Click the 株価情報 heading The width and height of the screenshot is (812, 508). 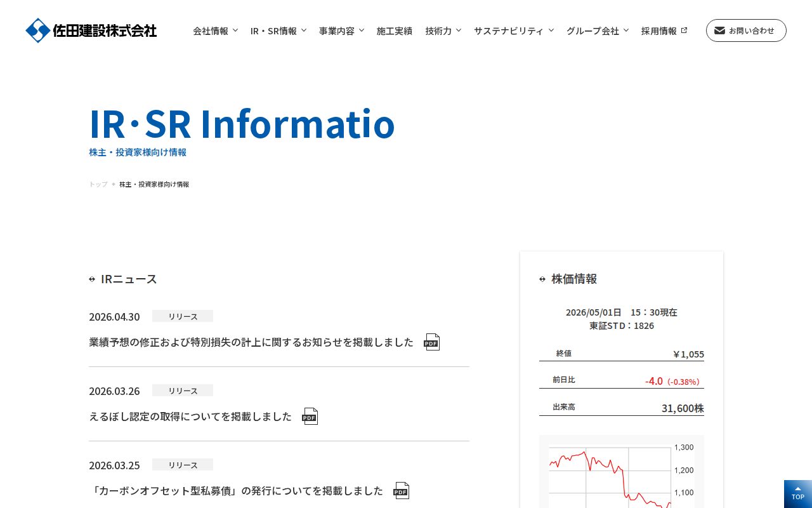tap(574, 279)
